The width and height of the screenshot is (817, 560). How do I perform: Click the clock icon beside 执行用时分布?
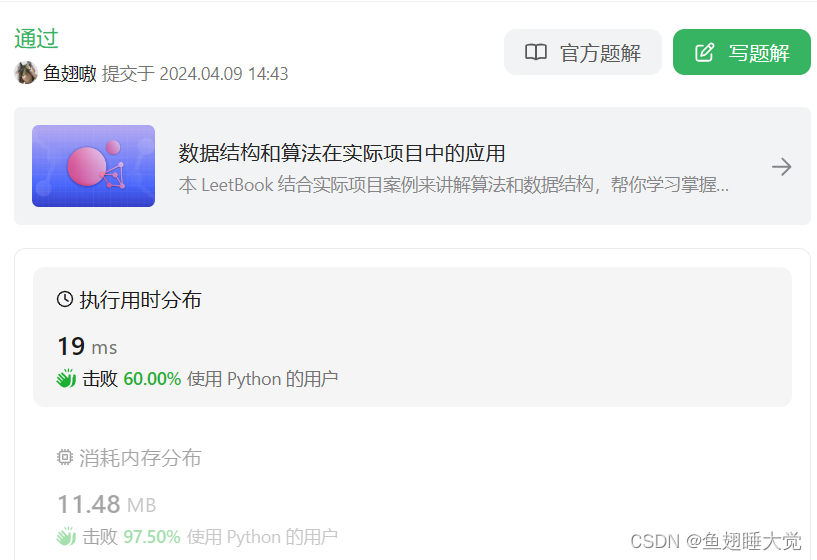coord(65,300)
